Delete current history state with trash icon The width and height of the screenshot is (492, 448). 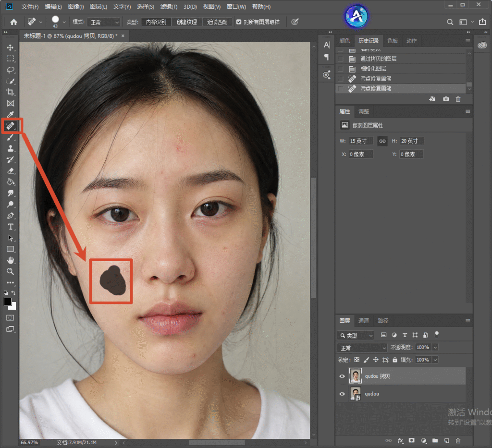pyautogui.click(x=458, y=99)
